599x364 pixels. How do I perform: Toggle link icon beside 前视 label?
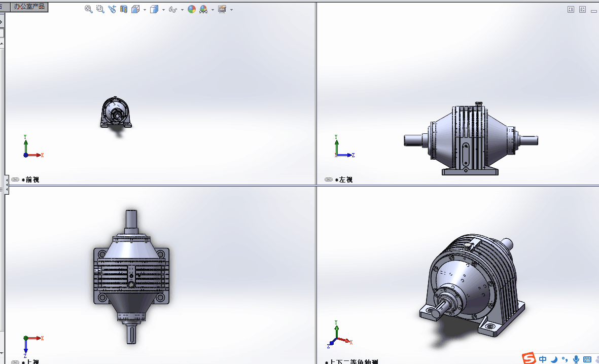point(15,179)
